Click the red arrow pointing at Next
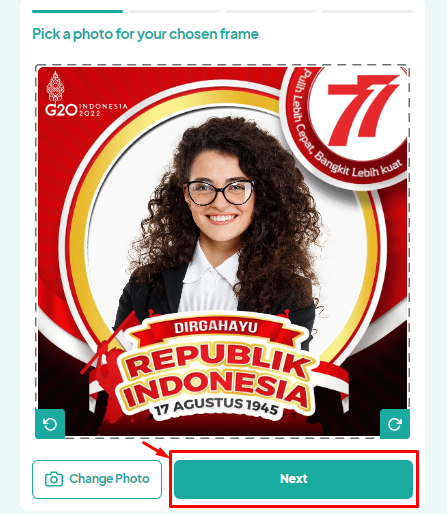The image size is (447, 514). 156,449
